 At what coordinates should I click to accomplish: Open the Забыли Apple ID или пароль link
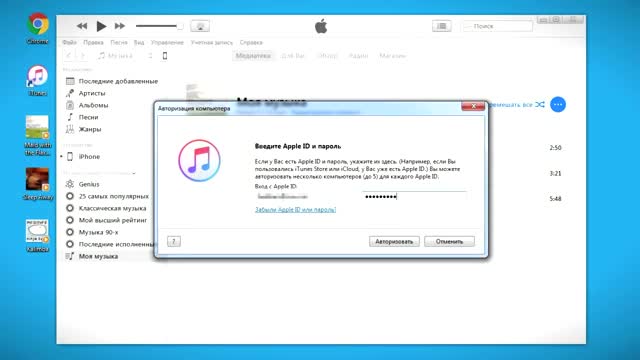pyautogui.click(x=295, y=209)
